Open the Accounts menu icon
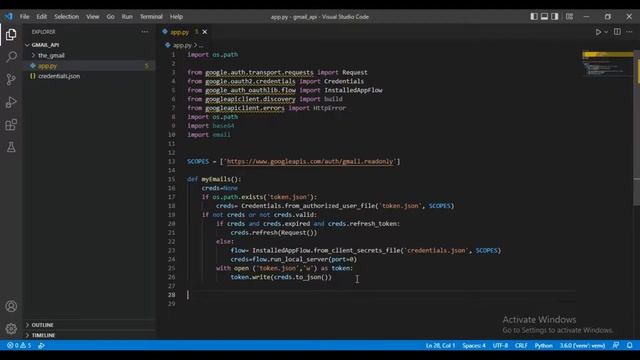 click(x=11, y=306)
